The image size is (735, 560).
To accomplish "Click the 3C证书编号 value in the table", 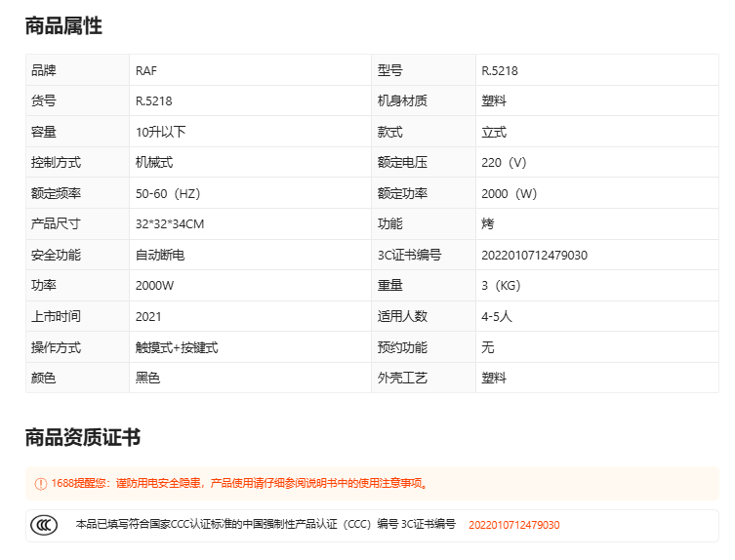I will (x=534, y=255).
